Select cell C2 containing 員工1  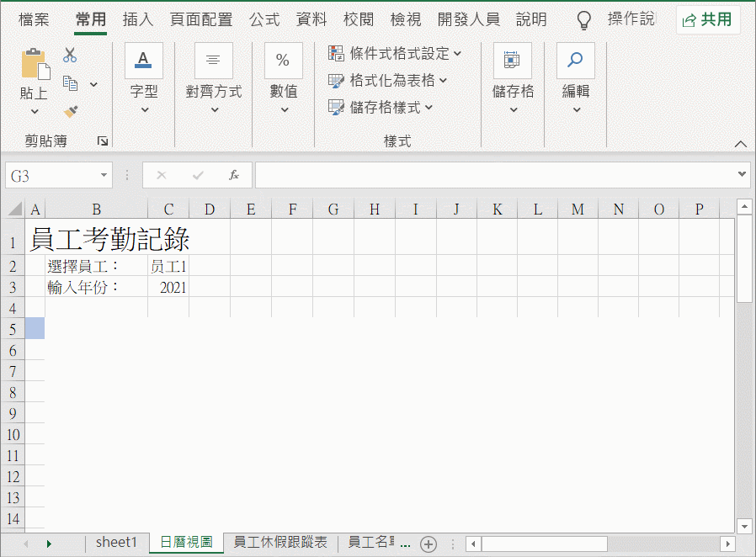point(168,266)
